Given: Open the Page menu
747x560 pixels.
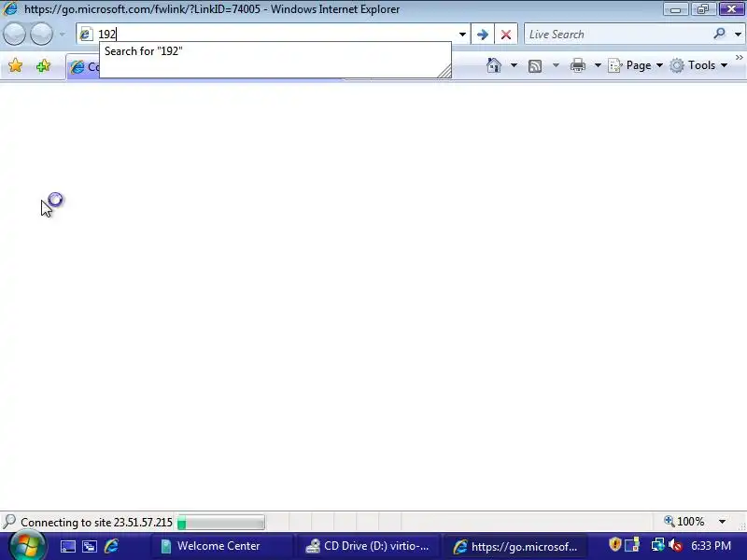Looking at the screenshot, I should pyautogui.click(x=636, y=65).
